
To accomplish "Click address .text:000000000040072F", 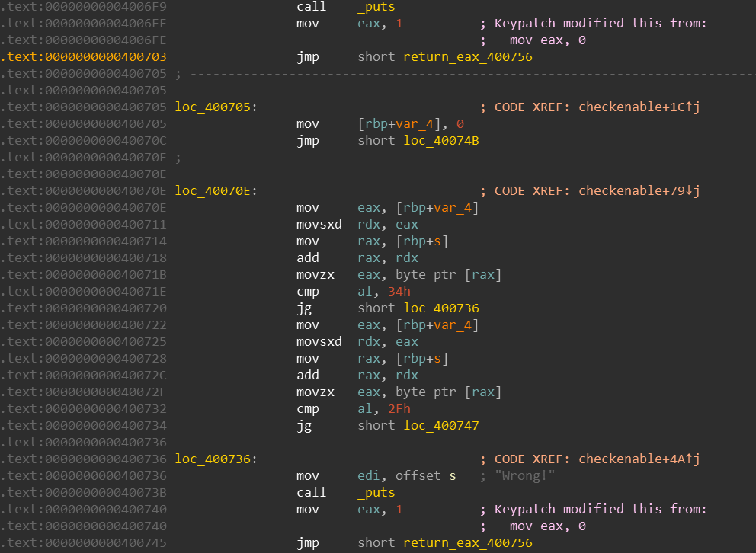I will tap(84, 392).
